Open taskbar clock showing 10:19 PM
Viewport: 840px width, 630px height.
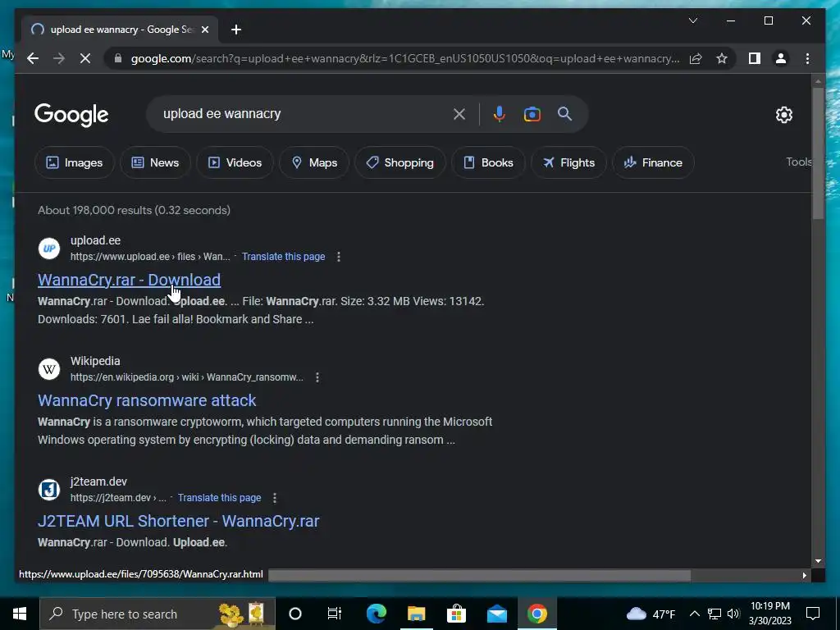pyautogui.click(x=769, y=614)
